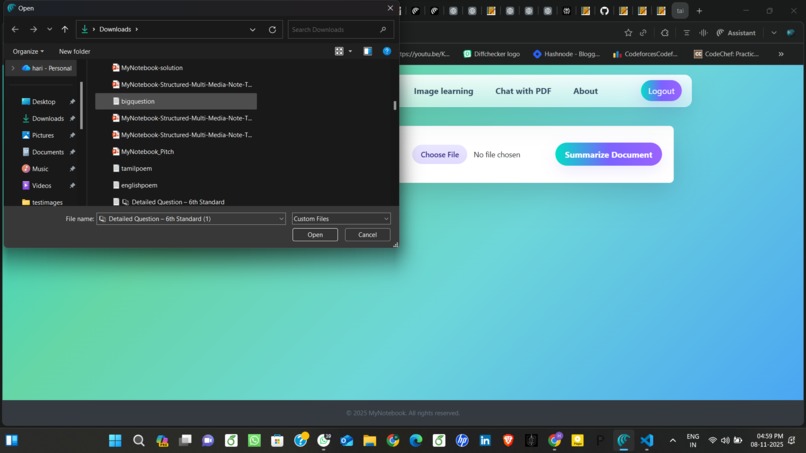
Task: Launch LinkedIn from the taskbar
Action: click(485, 440)
